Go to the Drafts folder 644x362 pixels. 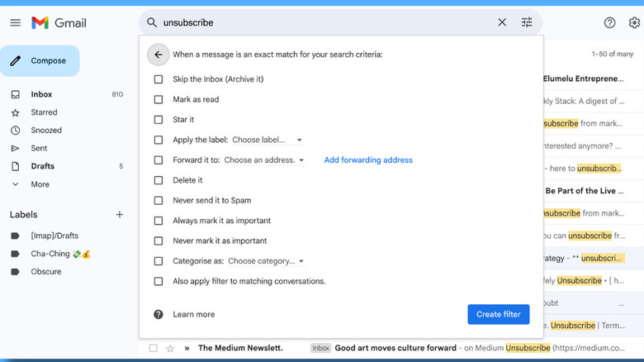point(43,166)
